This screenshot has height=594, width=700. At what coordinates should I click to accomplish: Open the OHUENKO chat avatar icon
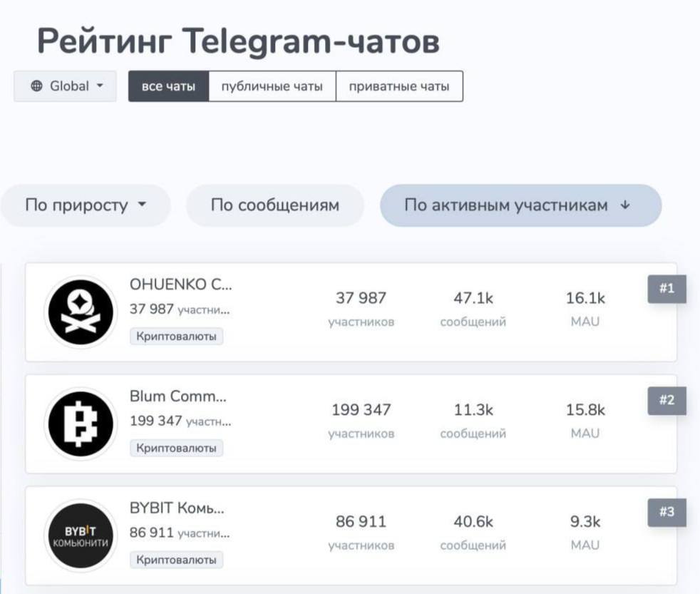coord(81,312)
